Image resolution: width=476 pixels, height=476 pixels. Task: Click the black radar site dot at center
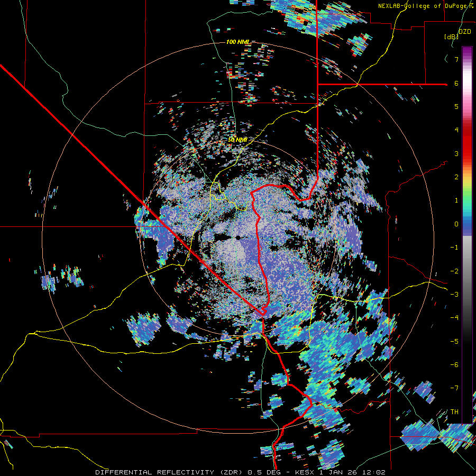tap(238, 237)
